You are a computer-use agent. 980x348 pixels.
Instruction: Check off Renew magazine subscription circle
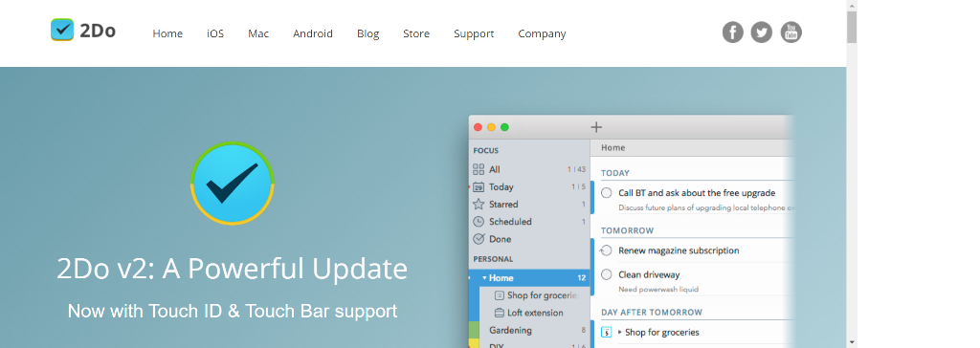[x=606, y=250]
